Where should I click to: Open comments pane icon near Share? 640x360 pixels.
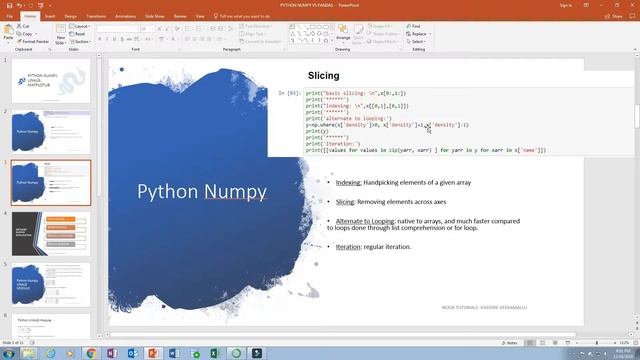click(632, 16)
